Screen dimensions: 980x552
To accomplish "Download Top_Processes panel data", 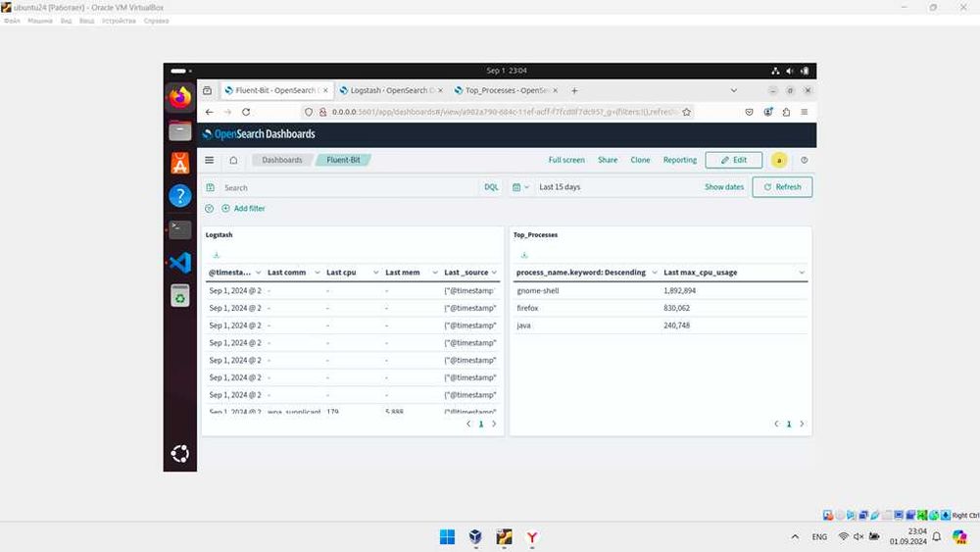I will tap(524, 255).
